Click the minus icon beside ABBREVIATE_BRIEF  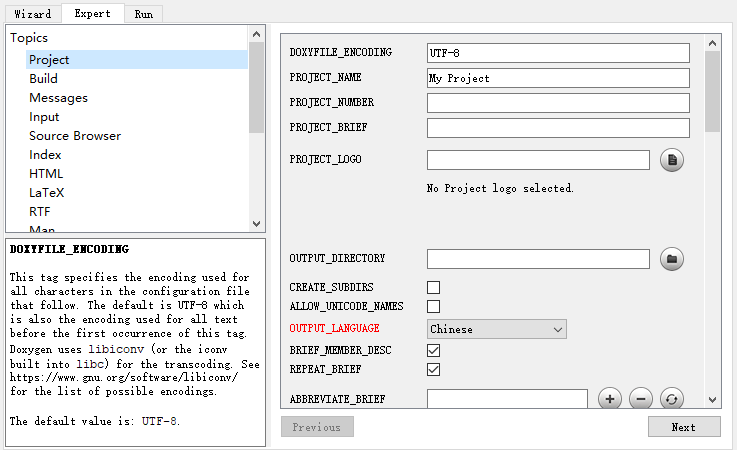click(x=640, y=399)
